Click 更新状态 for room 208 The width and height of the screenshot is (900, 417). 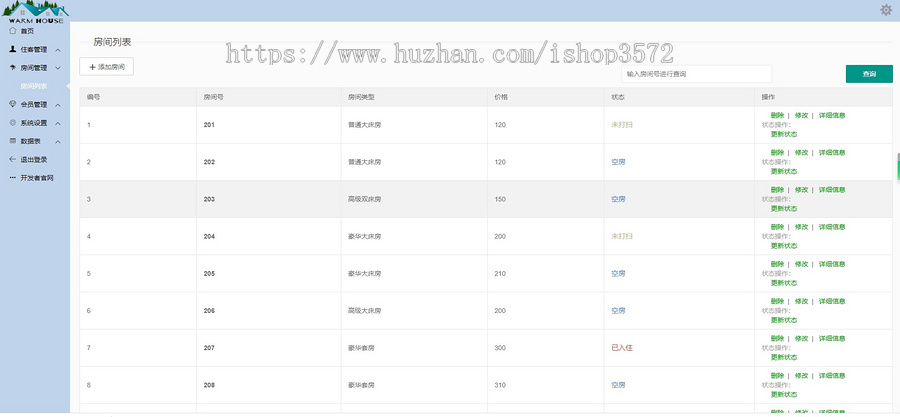(x=783, y=395)
